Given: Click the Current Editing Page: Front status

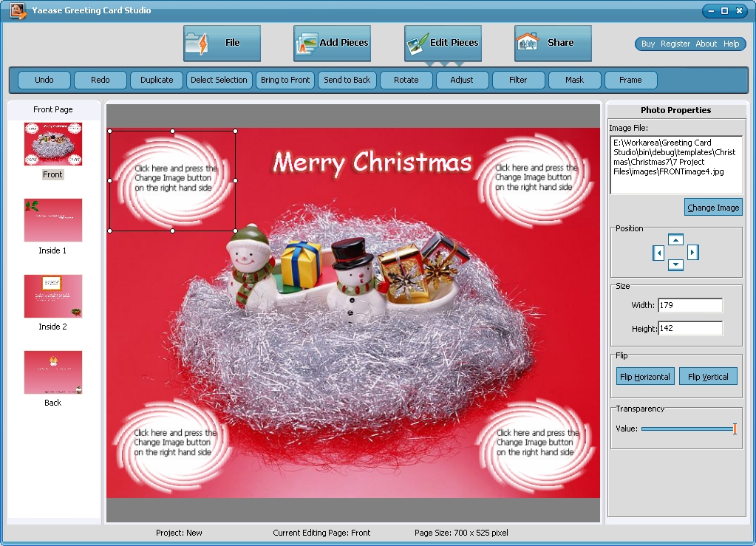Looking at the screenshot, I should pyautogui.click(x=321, y=533).
